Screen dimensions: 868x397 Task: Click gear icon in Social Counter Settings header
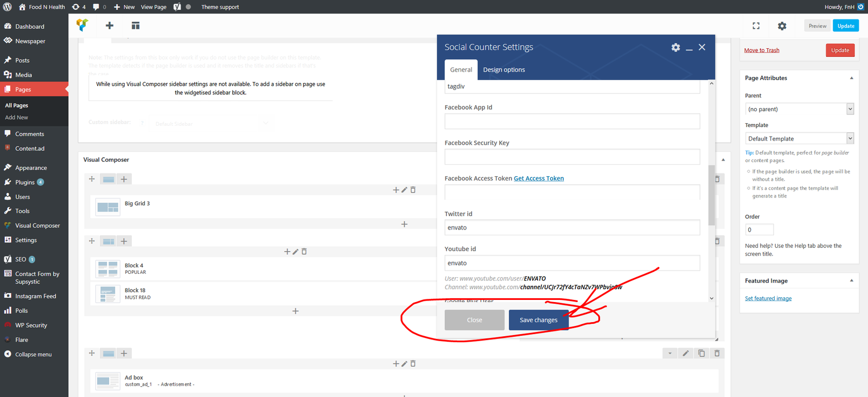[675, 47]
